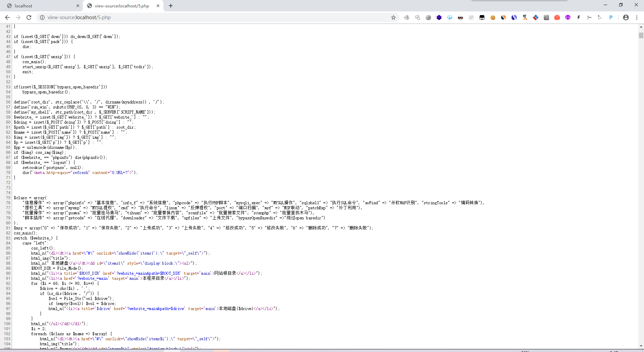This screenshot has width=644, height=352.
Task: Click the 'switch ($website_)' line
Action: click(36, 238)
